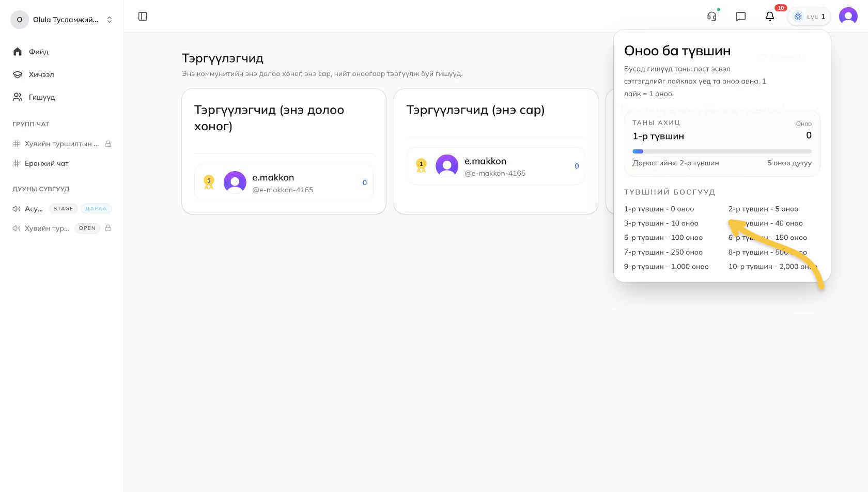Viewport: 868px width, 492px height.
Task: Toggle the sidebar panel icon
Action: click(143, 17)
